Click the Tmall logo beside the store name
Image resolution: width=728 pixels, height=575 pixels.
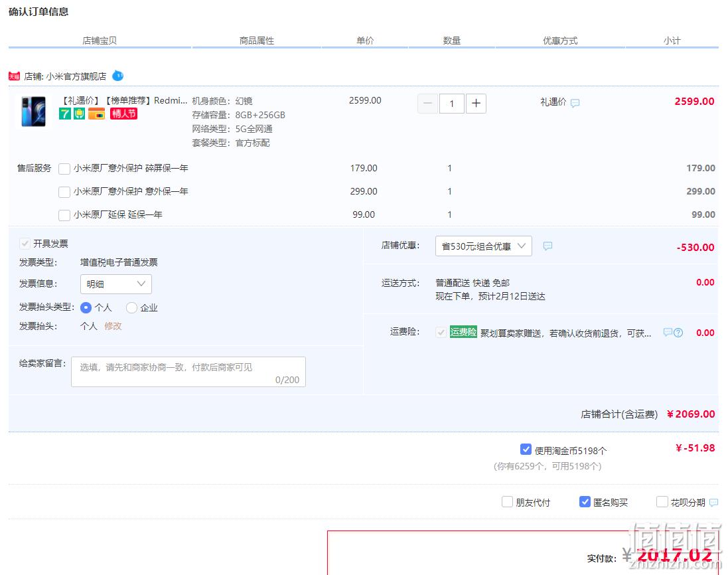point(14,76)
